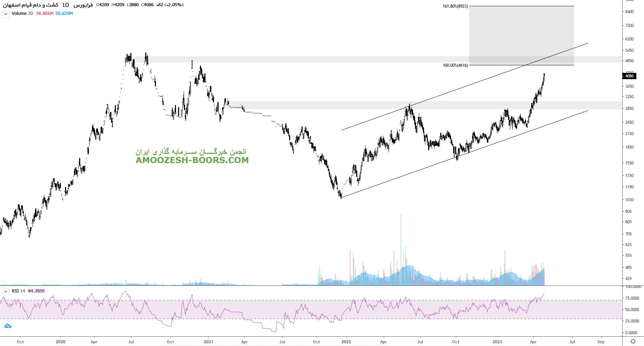Collapse the RSI indicator legend chevron

click(x=6, y=291)
